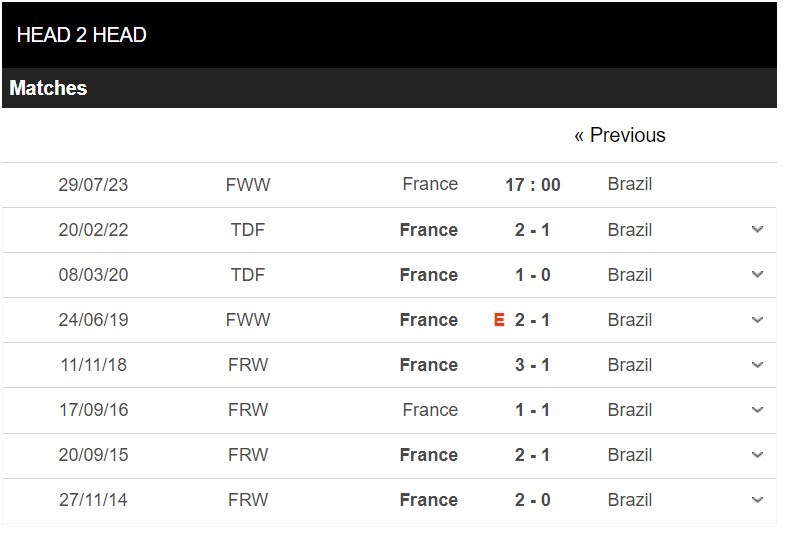Click the FWW competition on 29/07/23
The width and height of the screenshot is (786, 553).
pyautogui.click(x=248, y=185)
